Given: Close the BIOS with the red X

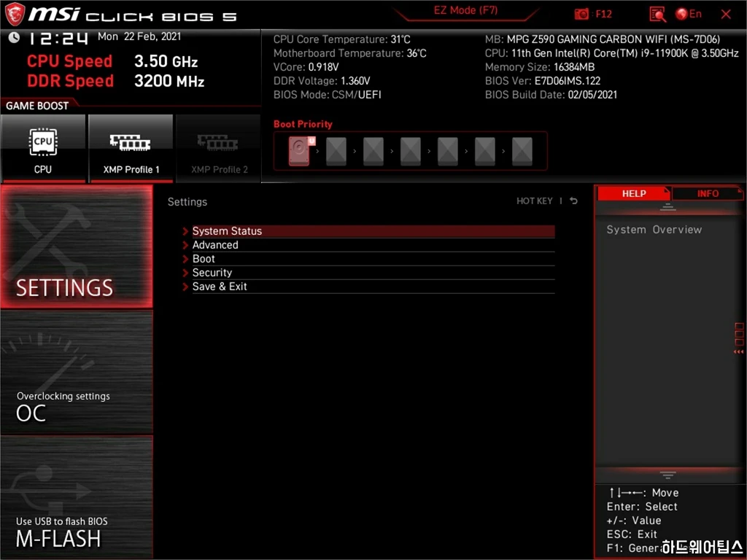Looking at the screenshot, I should tap(726, 15).
